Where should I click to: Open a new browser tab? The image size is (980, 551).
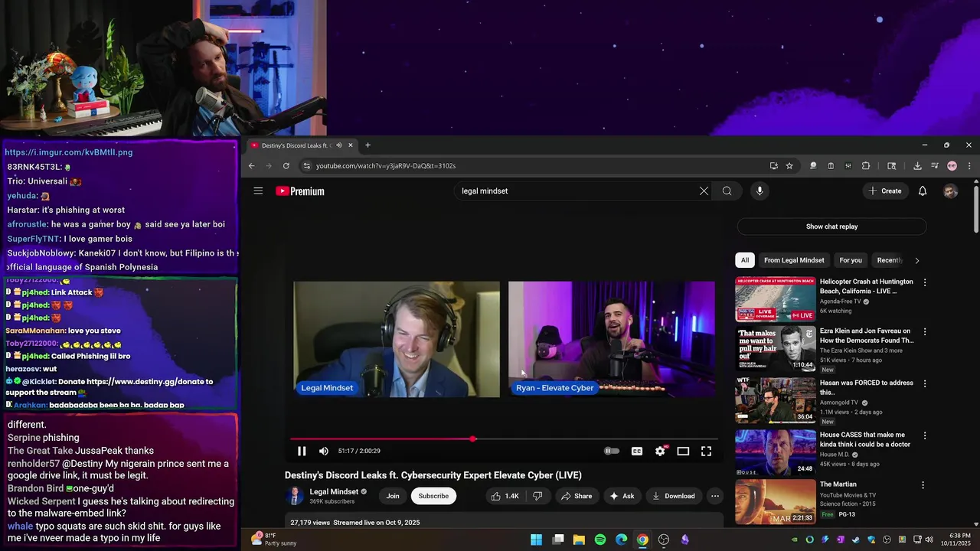tap(367, 145)
